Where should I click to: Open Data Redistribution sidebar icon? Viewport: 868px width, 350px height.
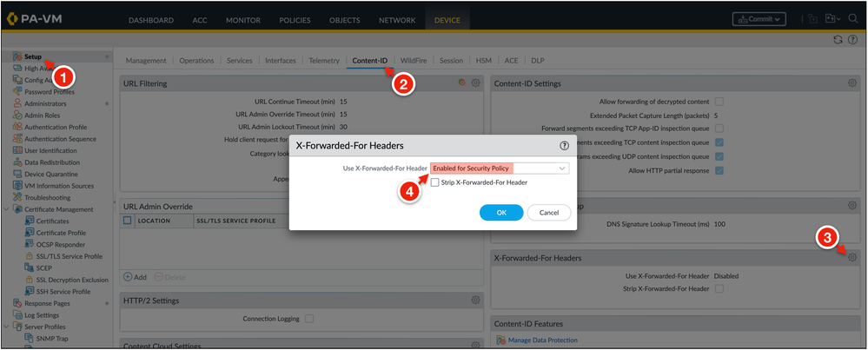tap(17, 162)
